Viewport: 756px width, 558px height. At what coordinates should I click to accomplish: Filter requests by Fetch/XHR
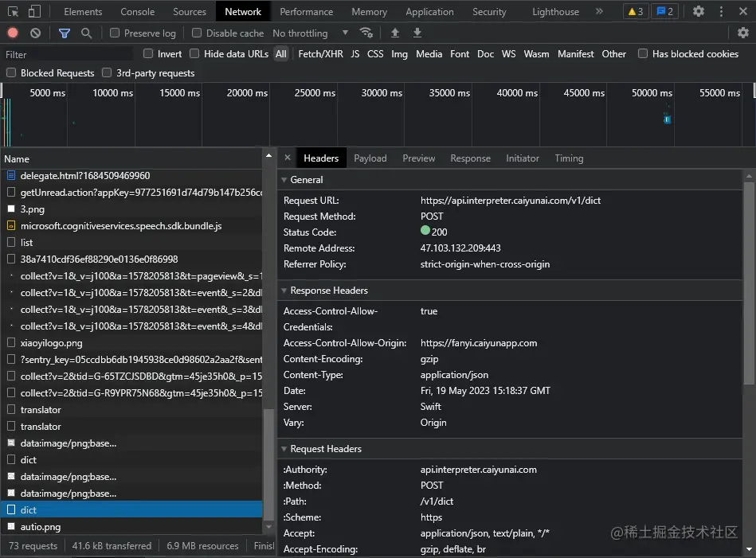320,54
